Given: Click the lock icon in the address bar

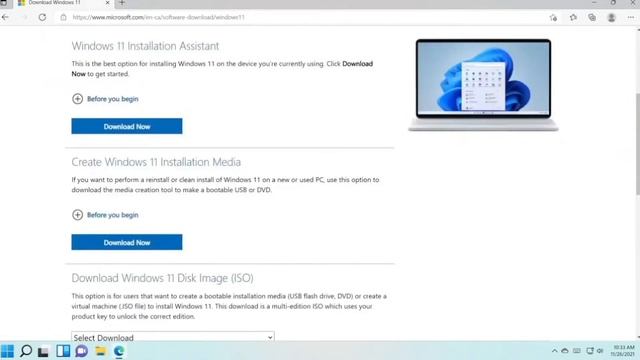Looking at the screenshot, I should coord(63,17).
